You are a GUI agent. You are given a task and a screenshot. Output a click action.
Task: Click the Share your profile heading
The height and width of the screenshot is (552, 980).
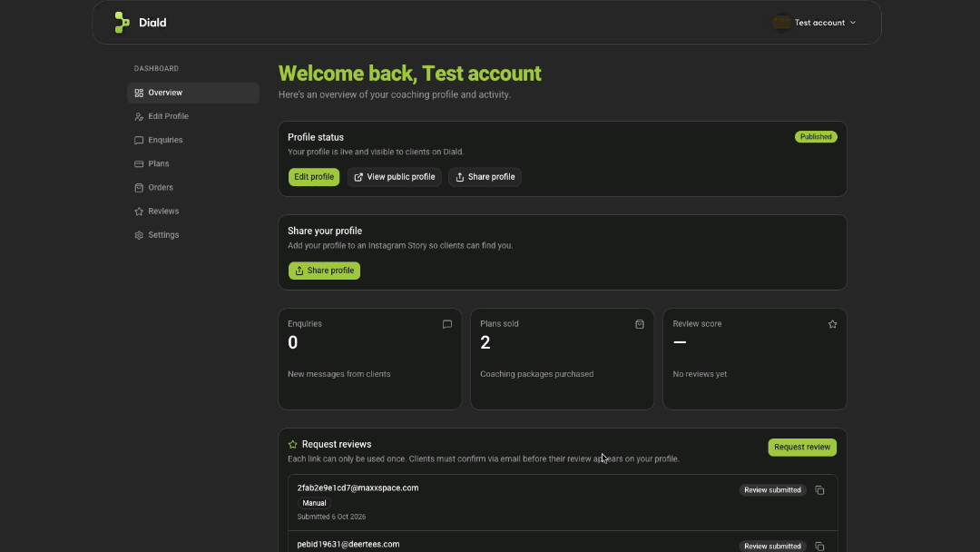[x=325, y=232]
